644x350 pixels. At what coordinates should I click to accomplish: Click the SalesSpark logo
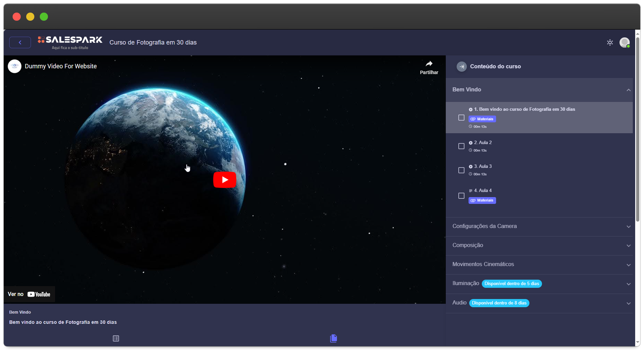click(70, 40)
